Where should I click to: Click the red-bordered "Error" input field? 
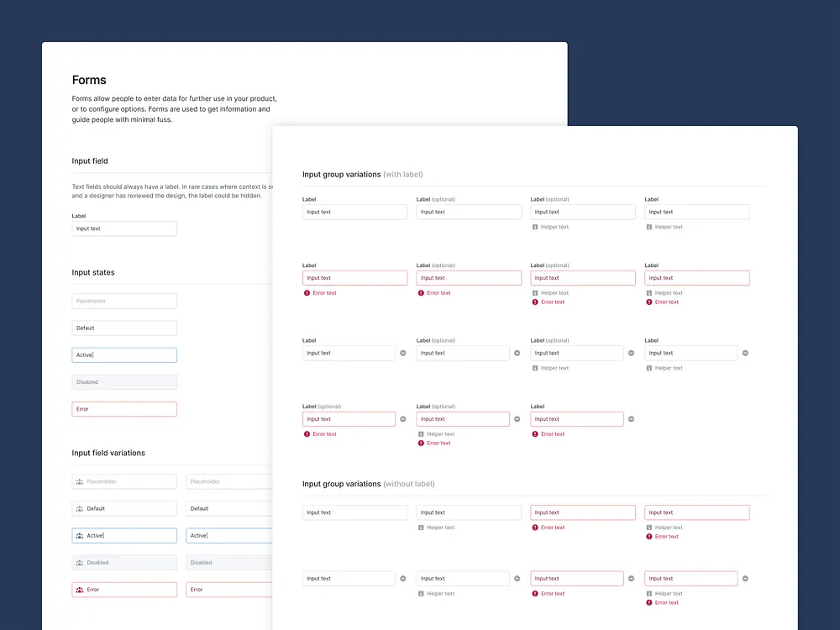coord(124,408)
